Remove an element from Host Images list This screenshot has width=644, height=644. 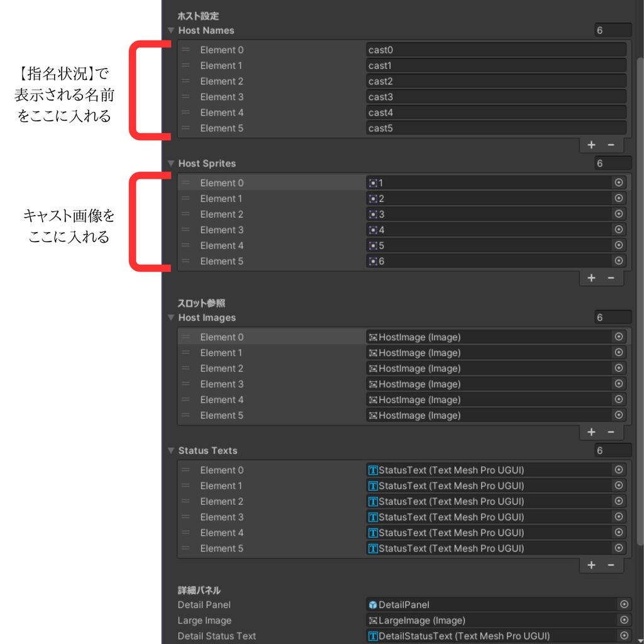(x=611, y=432)
